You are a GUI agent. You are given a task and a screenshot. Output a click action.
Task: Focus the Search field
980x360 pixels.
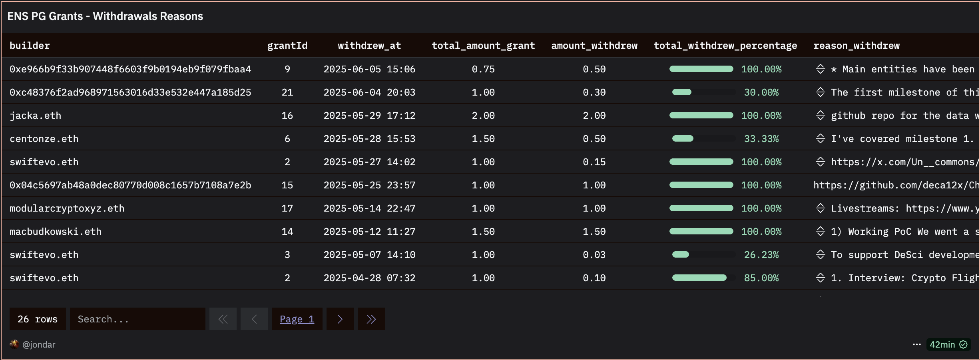click(x=137, y=319)
